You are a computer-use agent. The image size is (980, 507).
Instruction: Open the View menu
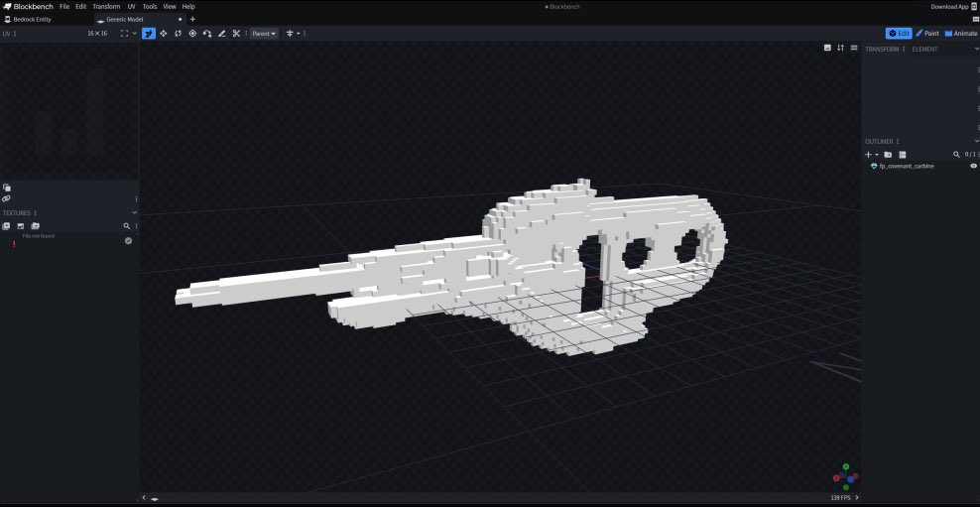click(x=170, y=6)
